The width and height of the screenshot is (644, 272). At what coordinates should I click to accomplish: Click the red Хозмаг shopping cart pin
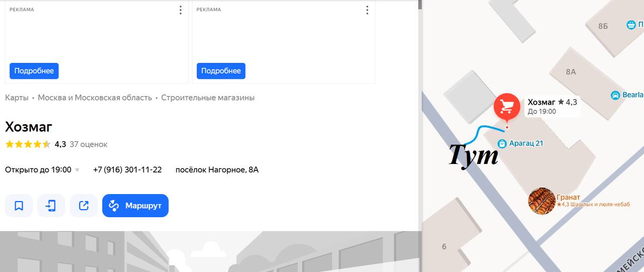tap(507, 107)
